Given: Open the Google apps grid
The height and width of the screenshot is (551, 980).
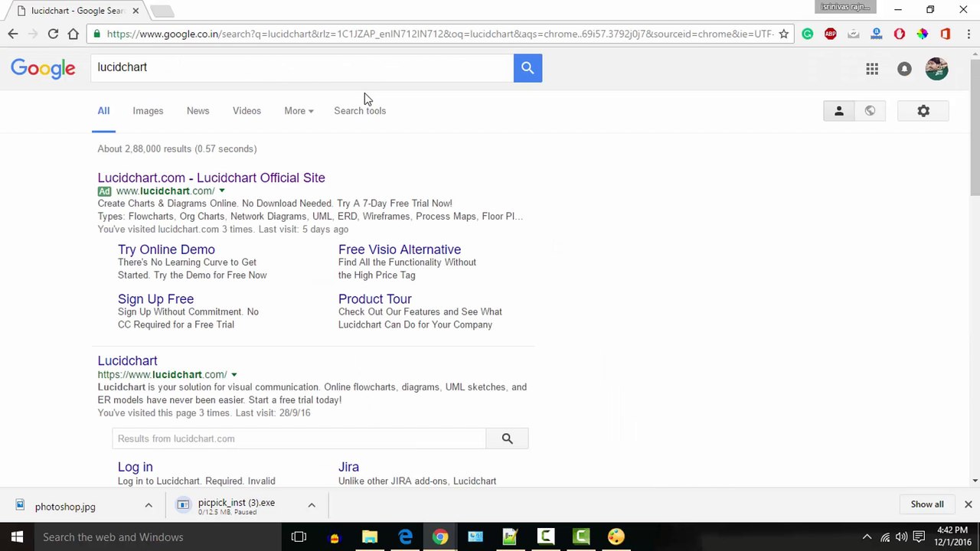Looking at the screenshot, I should click(x=872, y=69).
